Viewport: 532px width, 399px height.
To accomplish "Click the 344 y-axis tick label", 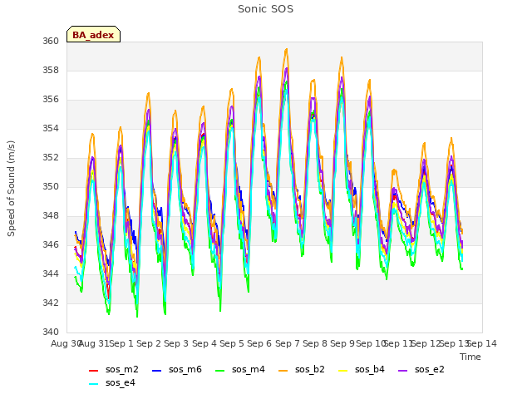I will point(51,273).
